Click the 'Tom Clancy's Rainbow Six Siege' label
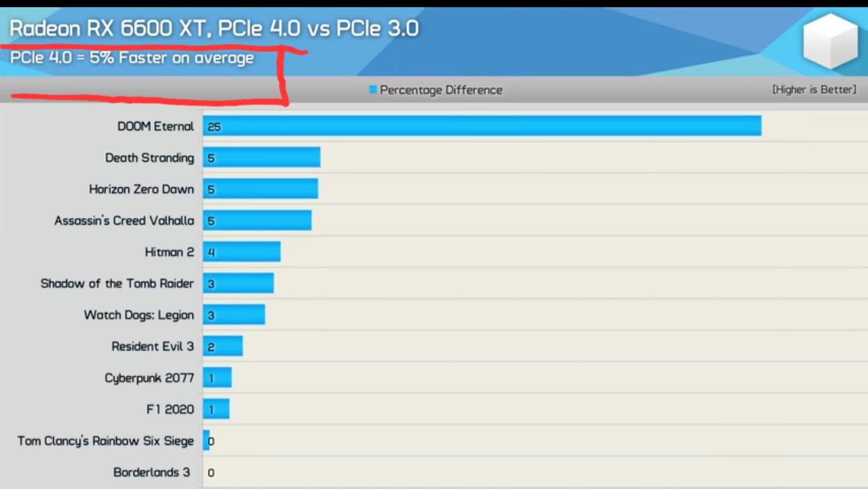 tap(105, 441)
